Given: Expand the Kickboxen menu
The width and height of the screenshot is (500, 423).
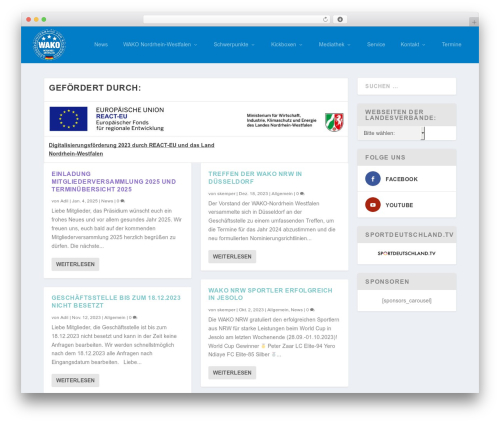Looking at the screenshot, I should [286, 44].
